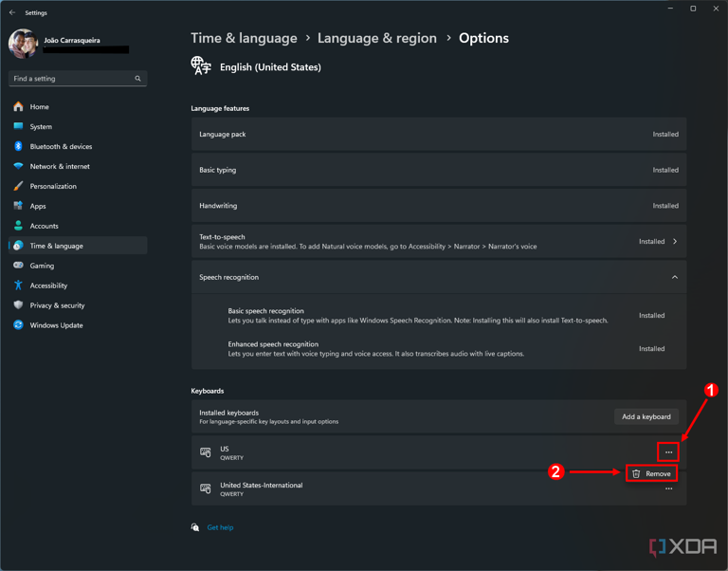Click the Privacy & security shield icon
The image size is (728, 571).
18,305
